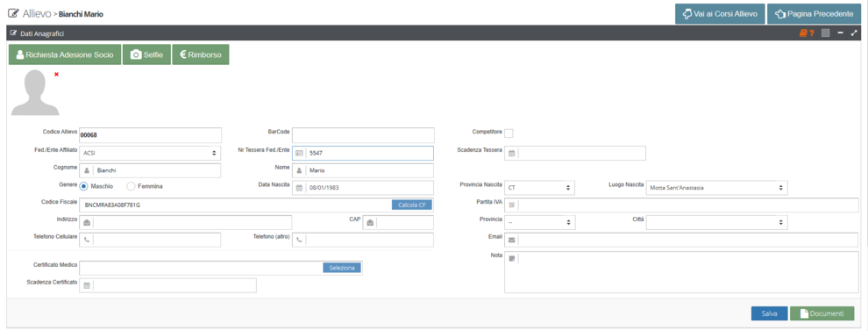Click the home icon in CAP field
Screen dimensions: 868x331
(x=370, y=222)
